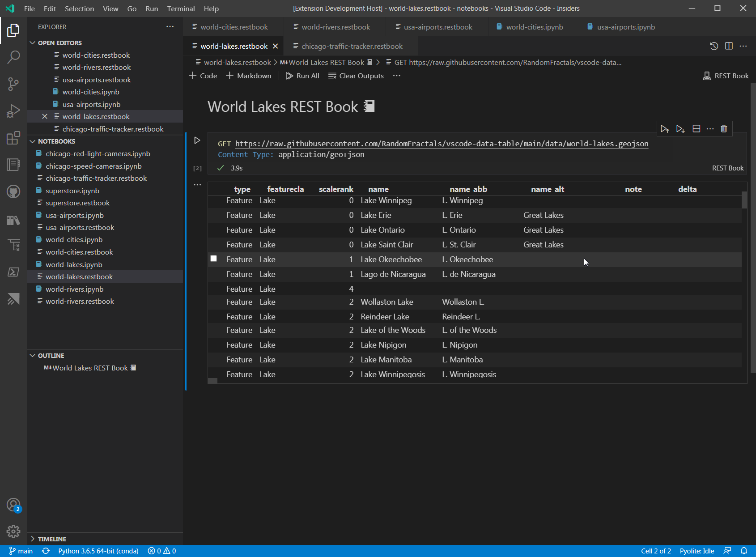Click the feedback icon in status bar

(x=727, y=551)
